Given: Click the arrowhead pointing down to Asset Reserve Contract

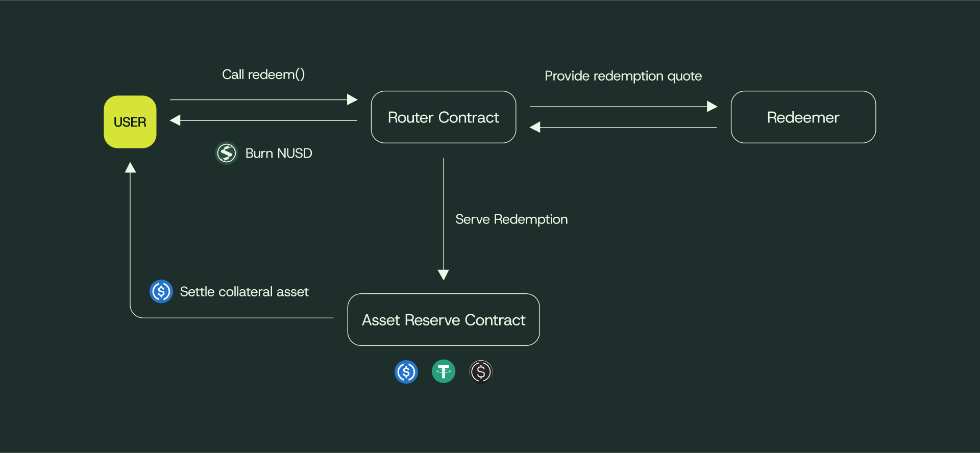Looking at the screenshot, I should pyautogui.click(x=444, y=275).
